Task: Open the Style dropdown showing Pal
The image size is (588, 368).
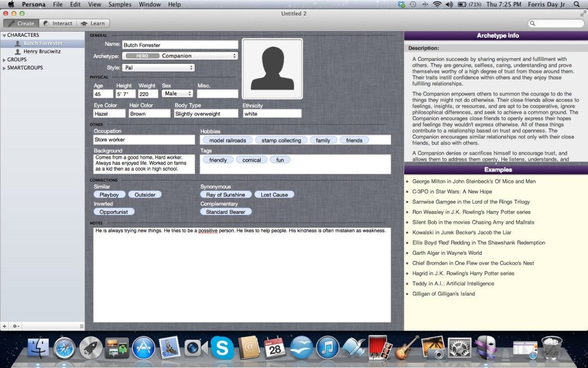Action: [x=158, y=68]
